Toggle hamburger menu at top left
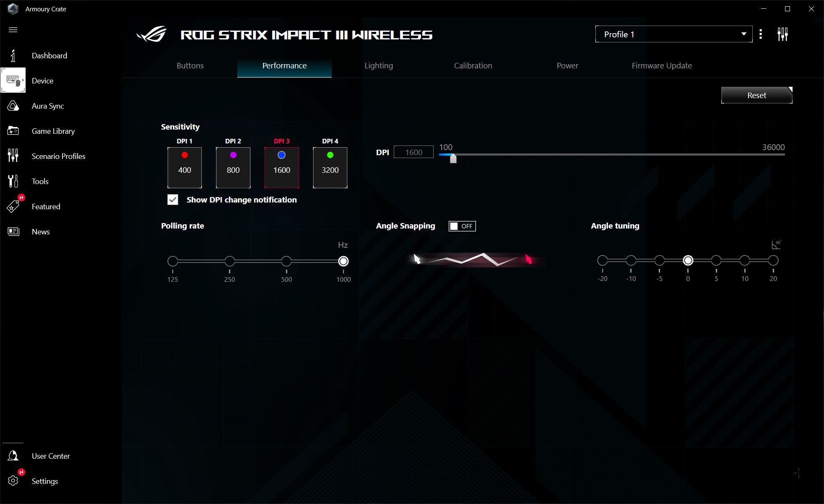 point(13,30)
